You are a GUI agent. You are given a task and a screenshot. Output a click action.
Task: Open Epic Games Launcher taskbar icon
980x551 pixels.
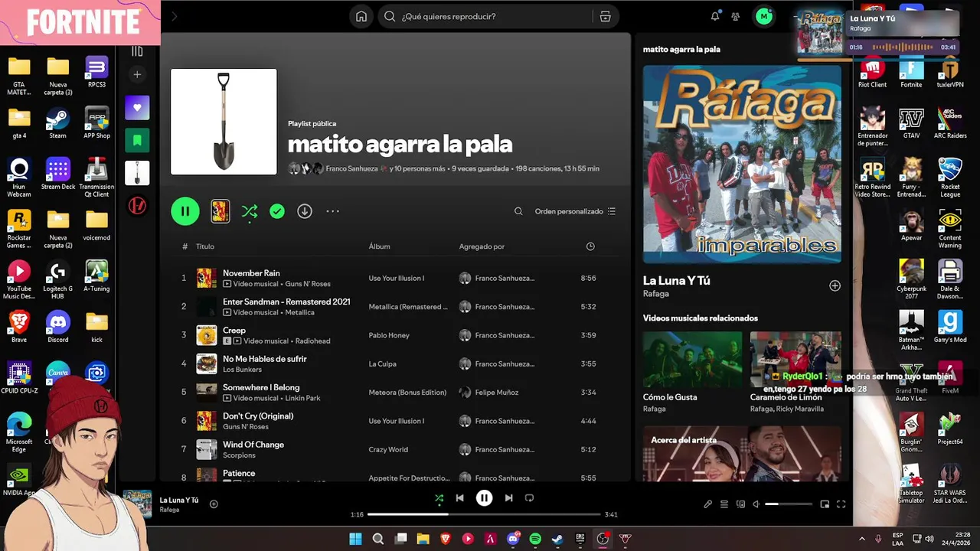coord(580,539)
